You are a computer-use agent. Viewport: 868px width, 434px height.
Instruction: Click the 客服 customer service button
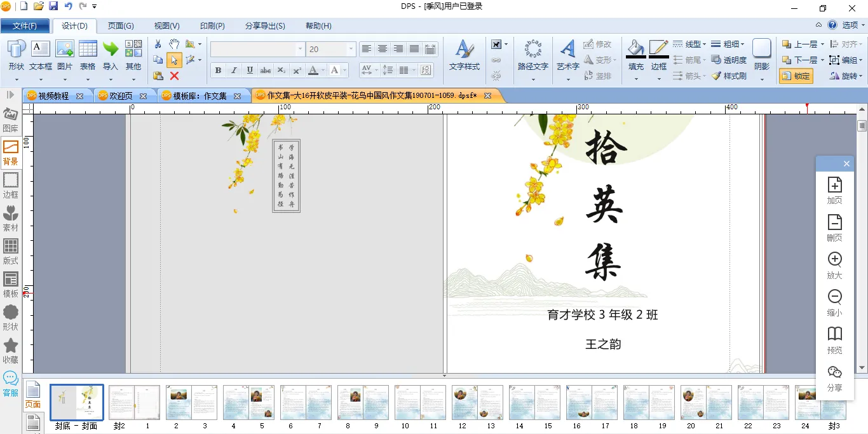[x=11, y=384]
